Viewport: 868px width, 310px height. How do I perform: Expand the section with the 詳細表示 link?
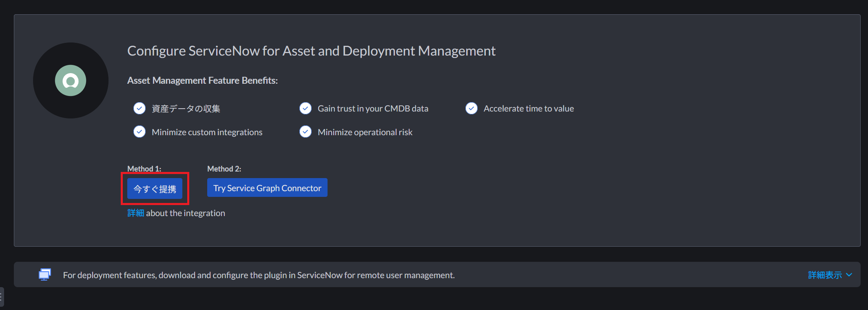[x=825, y=275]
